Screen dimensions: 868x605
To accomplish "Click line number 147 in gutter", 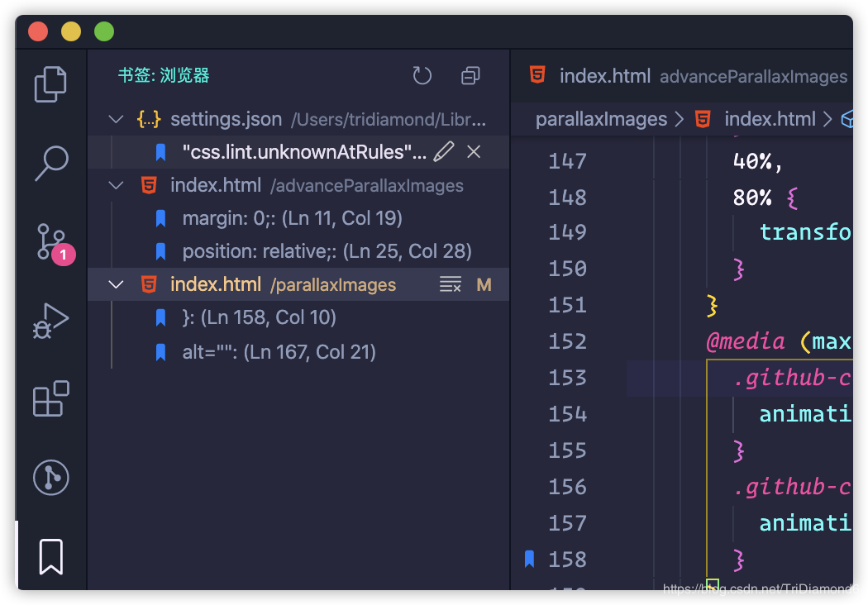I will tap(567, 162).
